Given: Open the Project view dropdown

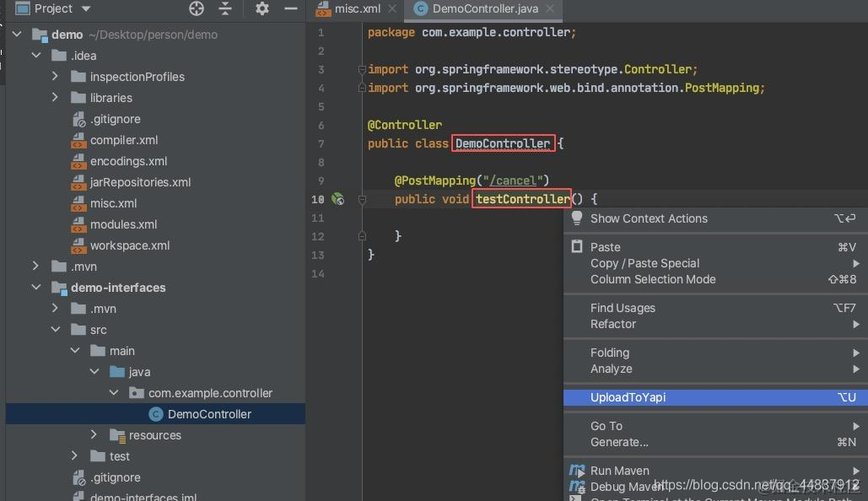Looking at the screenshot, I should [86, 9].
